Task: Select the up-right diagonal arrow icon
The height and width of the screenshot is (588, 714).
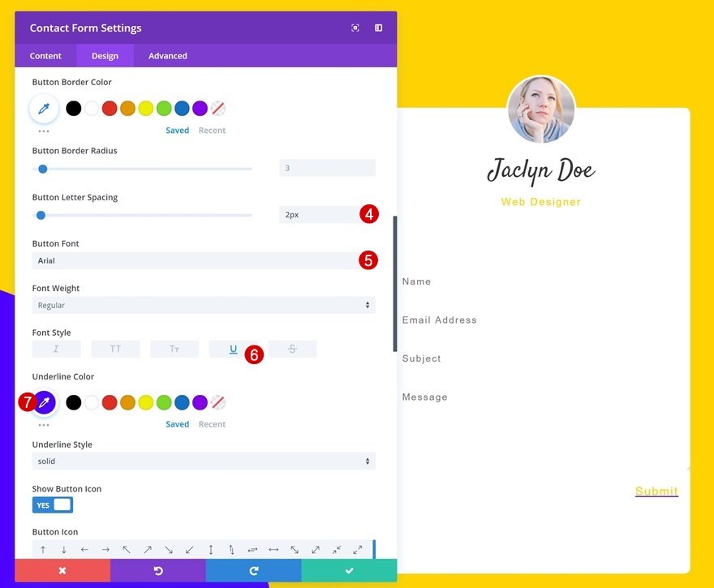Action: point(148,550)
